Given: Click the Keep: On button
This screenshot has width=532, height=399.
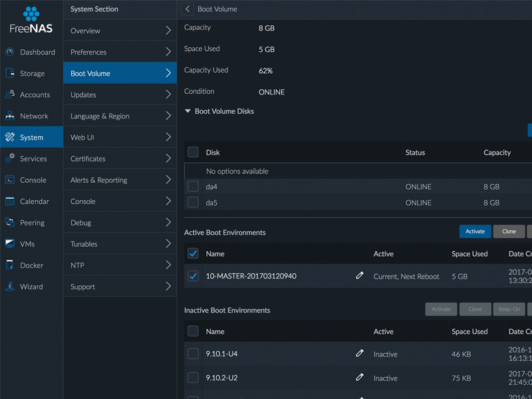Looking at the screenshot, I should (509, 309).
